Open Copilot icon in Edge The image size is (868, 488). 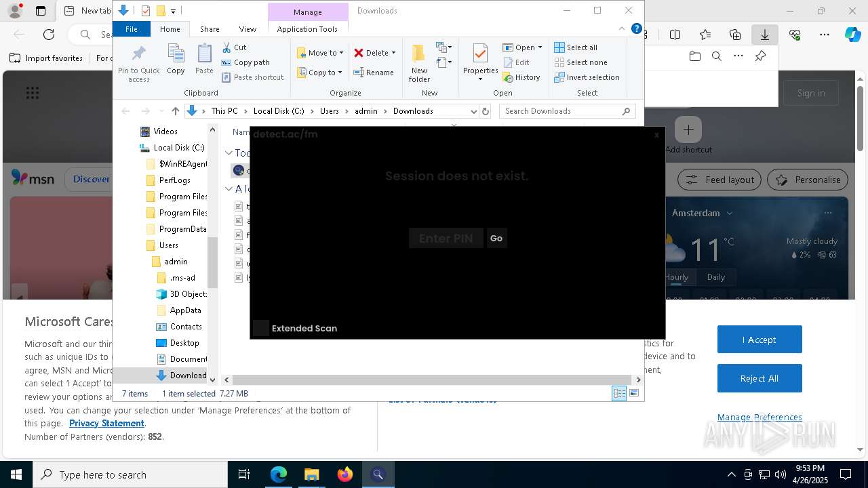point(852,35)
